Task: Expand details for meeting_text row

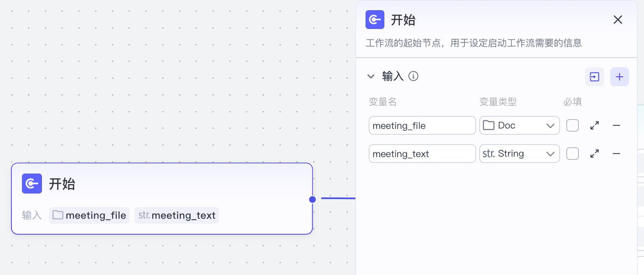Action: 595,154
